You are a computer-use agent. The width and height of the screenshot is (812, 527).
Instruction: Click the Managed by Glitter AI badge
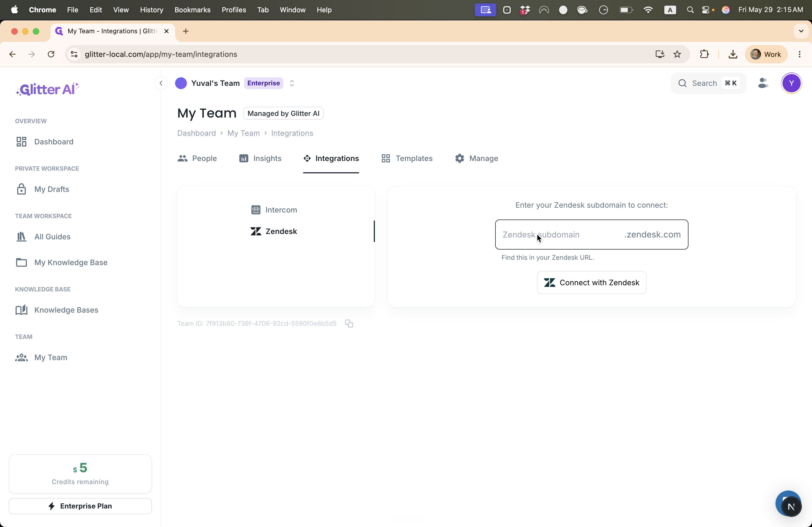click(x=284, y=114)
